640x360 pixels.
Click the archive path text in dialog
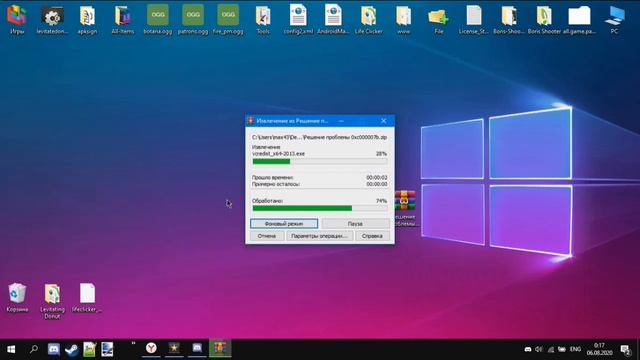[319, 137]
